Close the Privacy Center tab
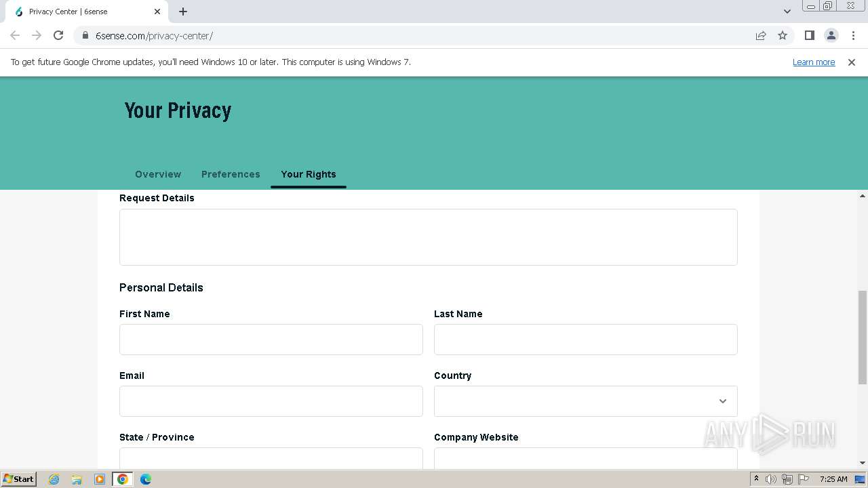 tap(157, 12)
